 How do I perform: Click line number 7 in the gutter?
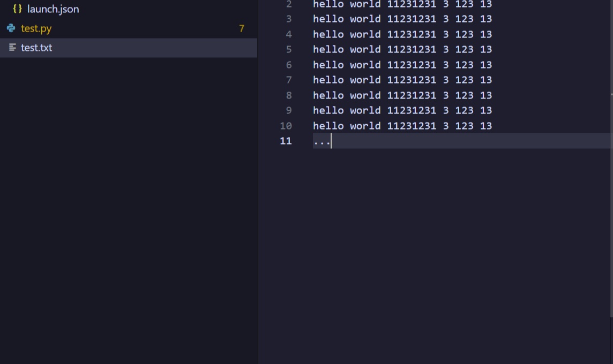(289, 80)
